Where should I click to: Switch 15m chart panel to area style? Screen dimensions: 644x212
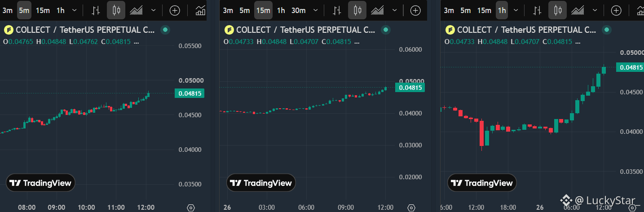pos(377,10)
